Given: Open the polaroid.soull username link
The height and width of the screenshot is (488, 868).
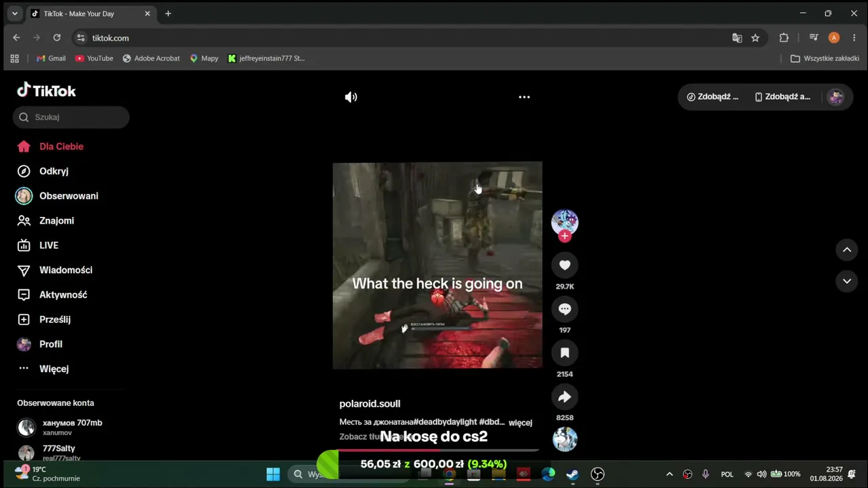Looking at the screenshot, I should 370,404.
